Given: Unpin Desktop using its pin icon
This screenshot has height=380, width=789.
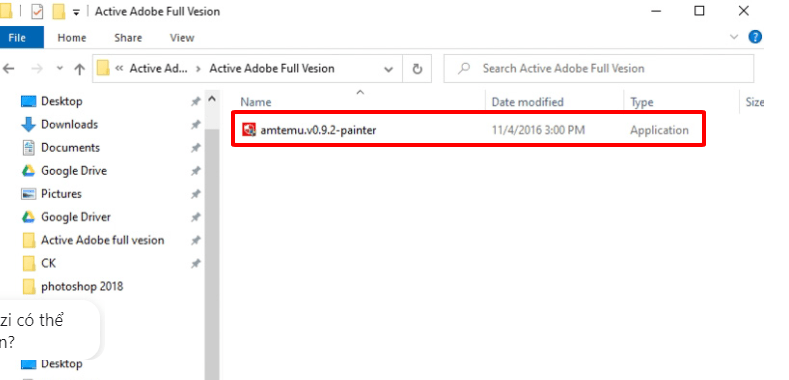Looking at the screenshot, I should coord(196,102).
